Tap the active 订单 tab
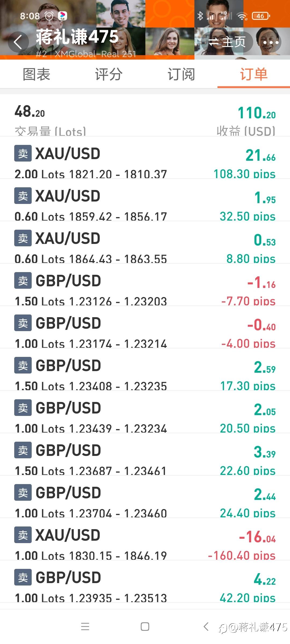This screenshot has height=644, width=290. click(x=253, y=74)
